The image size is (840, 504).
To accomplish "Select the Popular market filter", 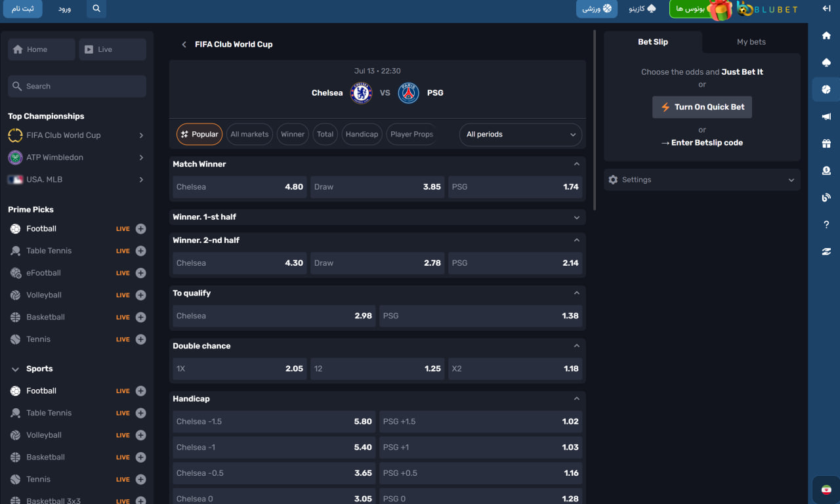I will coord(199,135).
